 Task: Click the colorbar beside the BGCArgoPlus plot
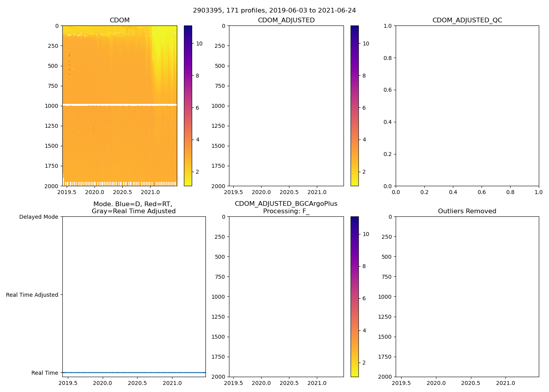point(354,297)
